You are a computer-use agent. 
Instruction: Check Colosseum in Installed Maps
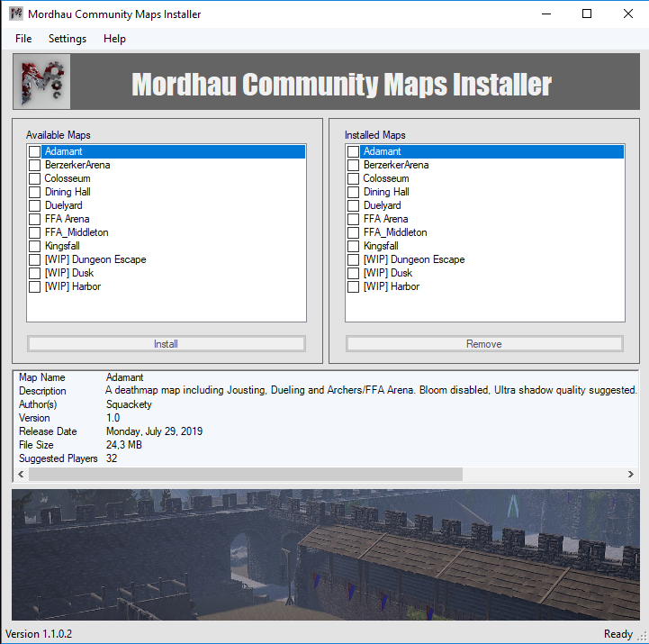tap(354, 178)
